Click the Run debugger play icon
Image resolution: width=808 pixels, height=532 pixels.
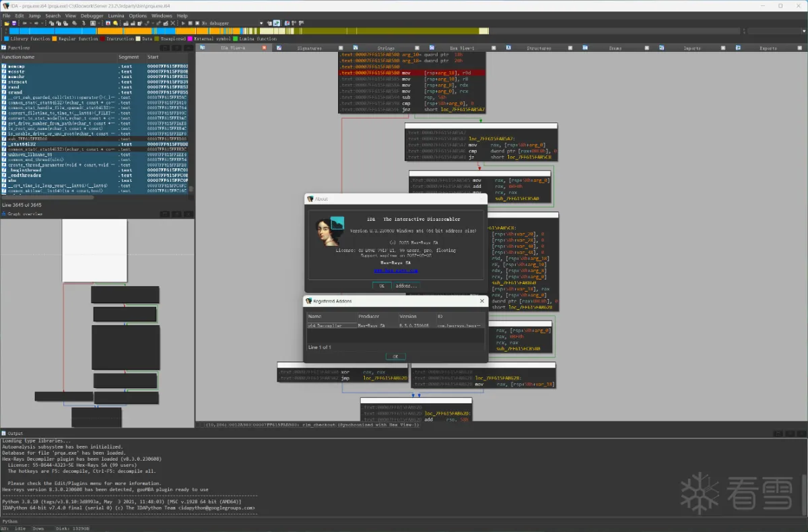point(182,23)
